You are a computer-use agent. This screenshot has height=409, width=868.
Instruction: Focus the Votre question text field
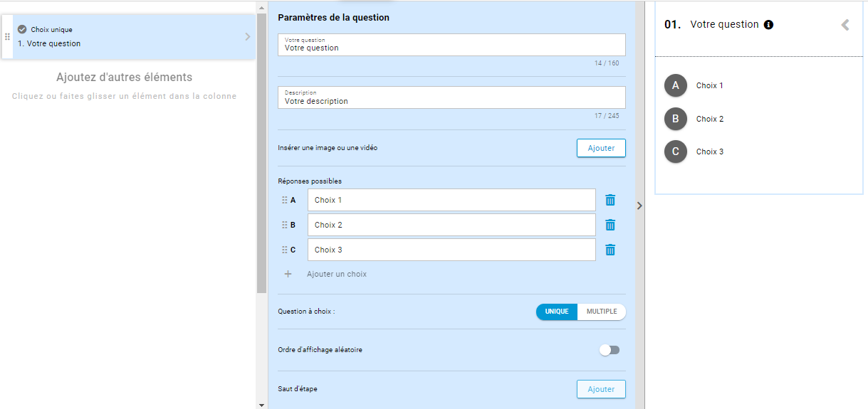coord(451,45)
